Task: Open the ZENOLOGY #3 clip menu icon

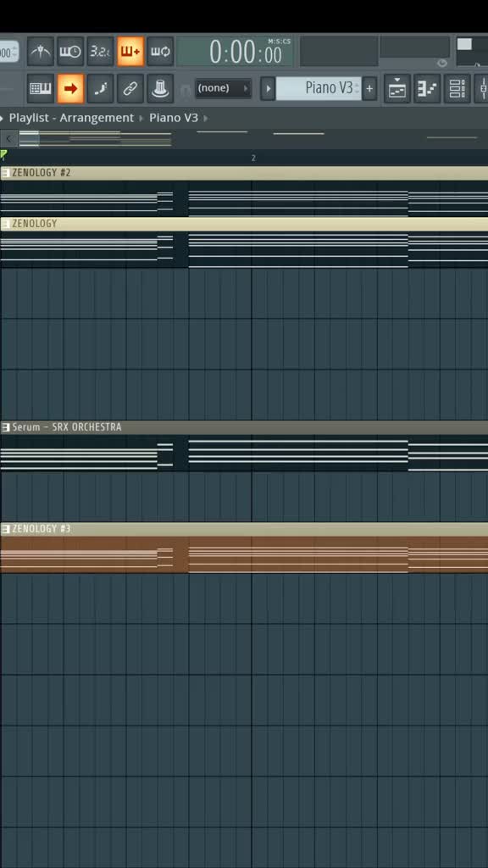Action: (6, 529)
